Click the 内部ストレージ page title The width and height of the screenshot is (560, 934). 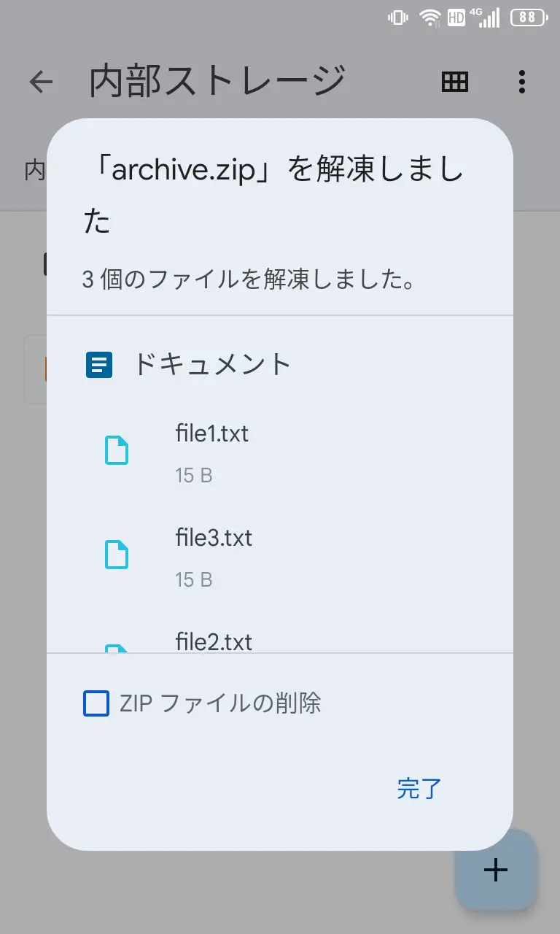[x=217, y=81]
